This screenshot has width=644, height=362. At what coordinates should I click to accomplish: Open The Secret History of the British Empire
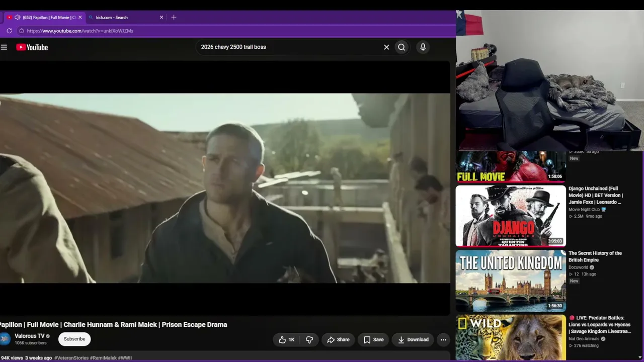[595, 256]
